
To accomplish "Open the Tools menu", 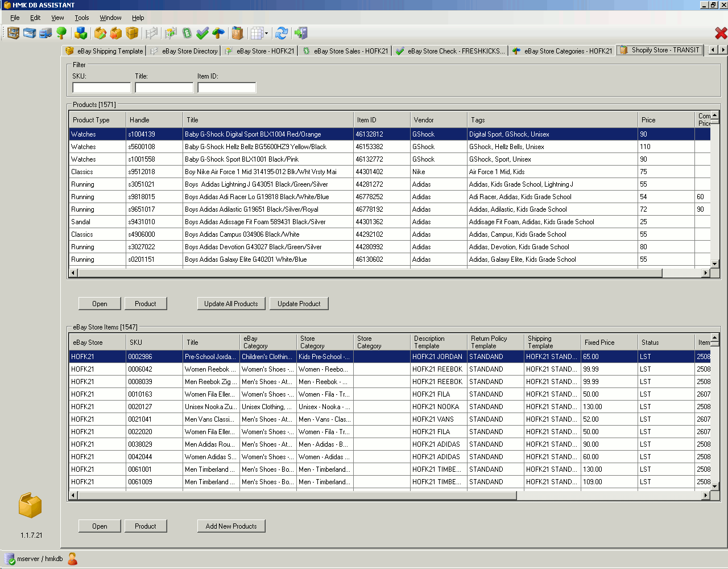I will tap(82, 18).
